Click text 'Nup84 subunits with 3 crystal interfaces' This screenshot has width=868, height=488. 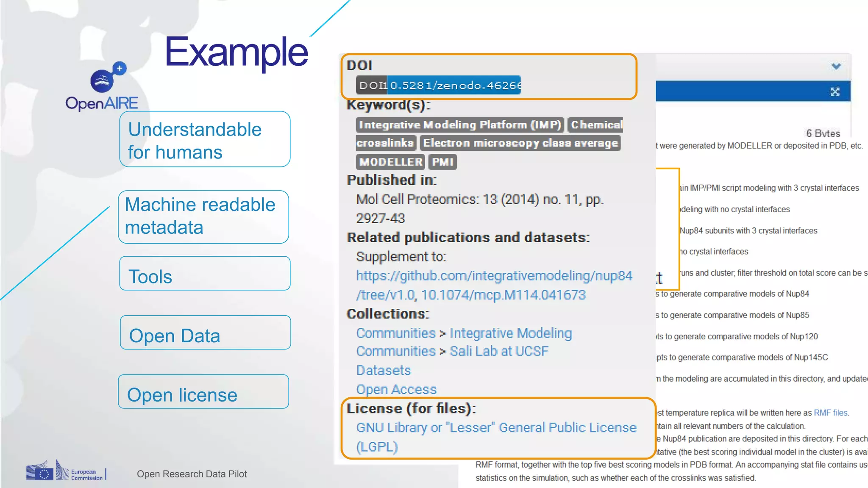748,230
